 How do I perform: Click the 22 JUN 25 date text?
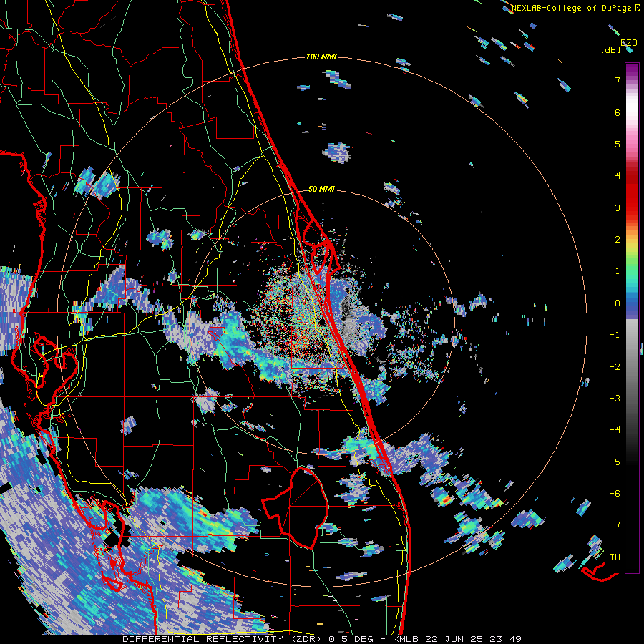[x=456, y=639]
